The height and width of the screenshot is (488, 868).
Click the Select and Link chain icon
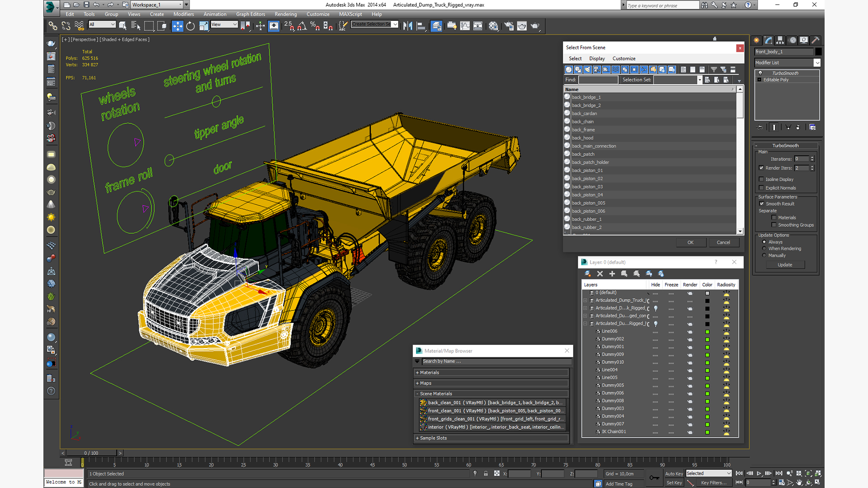53,26
